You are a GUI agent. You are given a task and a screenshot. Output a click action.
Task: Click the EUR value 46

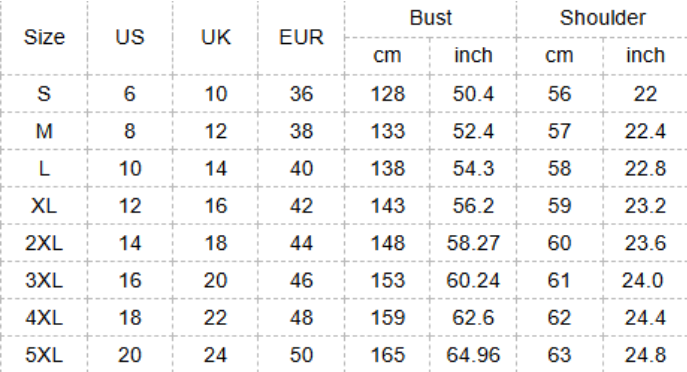click(301, 280)
